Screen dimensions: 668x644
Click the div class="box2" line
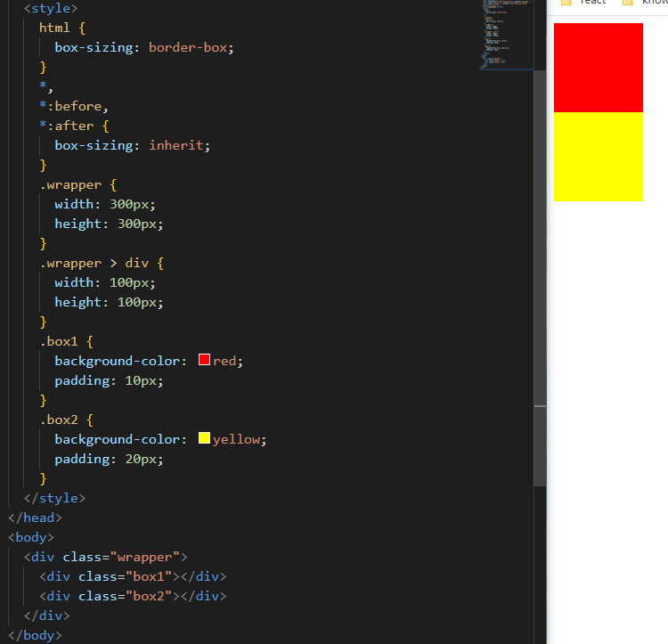[x=133, y=596]
